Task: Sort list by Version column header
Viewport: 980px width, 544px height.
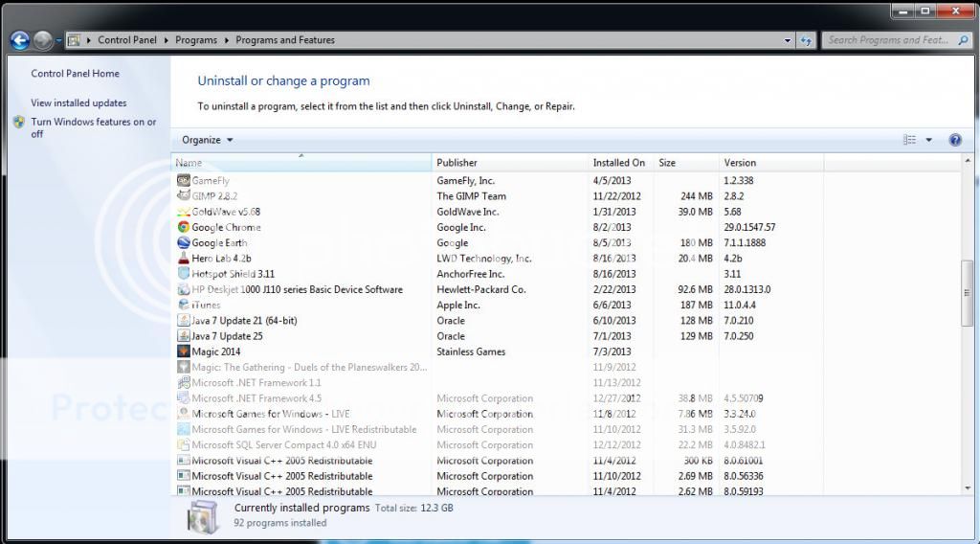Action: coord(771,163)
